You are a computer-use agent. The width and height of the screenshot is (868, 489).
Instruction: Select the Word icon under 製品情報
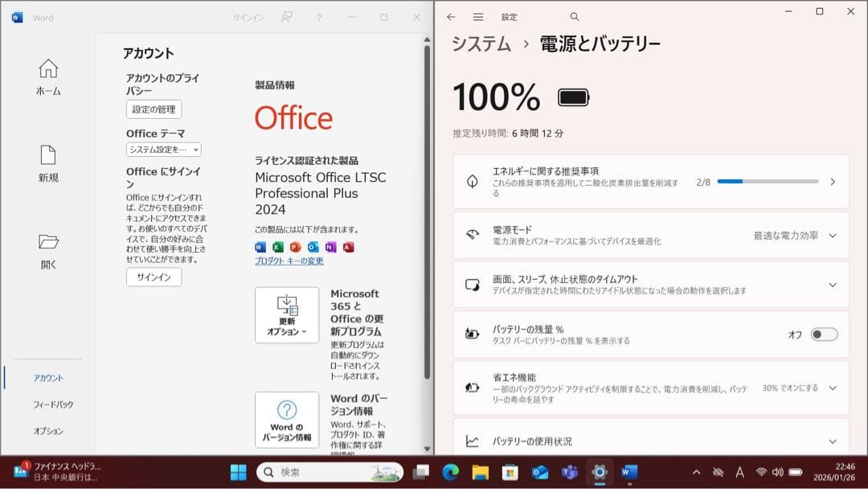tap(259, 247)
